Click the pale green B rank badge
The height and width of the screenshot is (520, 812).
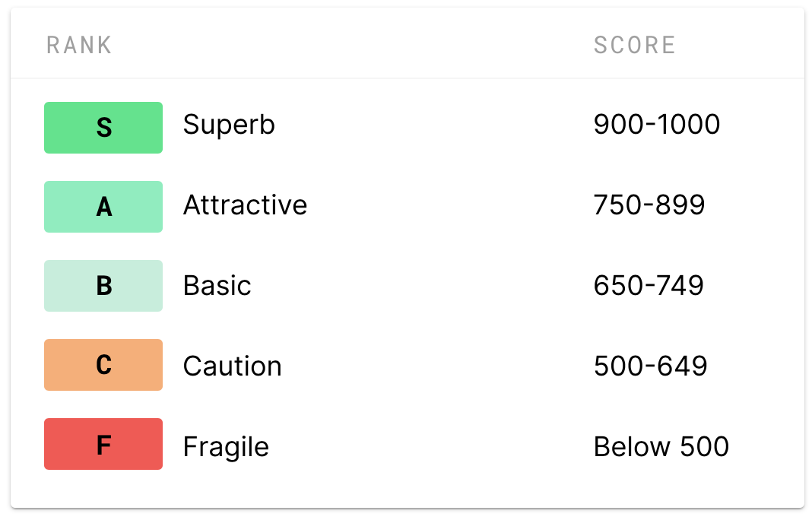103,286
